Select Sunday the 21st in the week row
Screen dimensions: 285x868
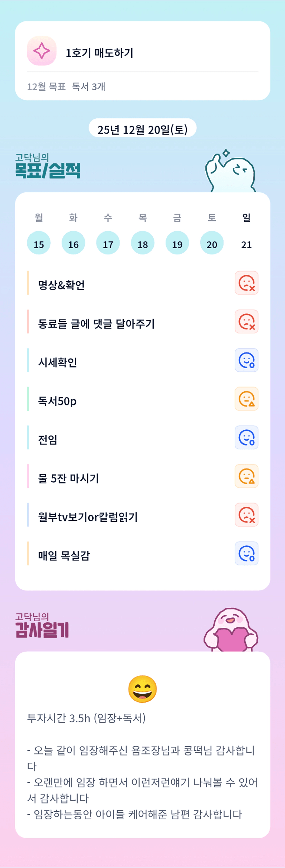[x=246, y=244]
